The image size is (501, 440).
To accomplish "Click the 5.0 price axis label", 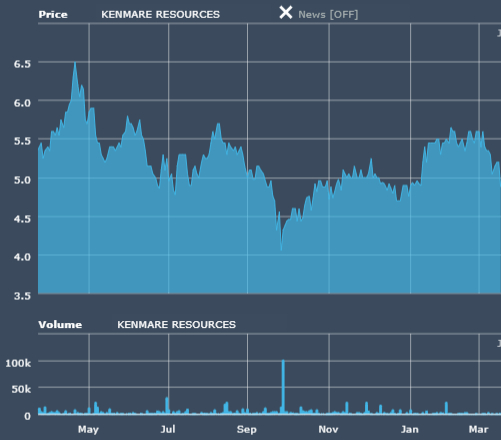I will [22, 180].
